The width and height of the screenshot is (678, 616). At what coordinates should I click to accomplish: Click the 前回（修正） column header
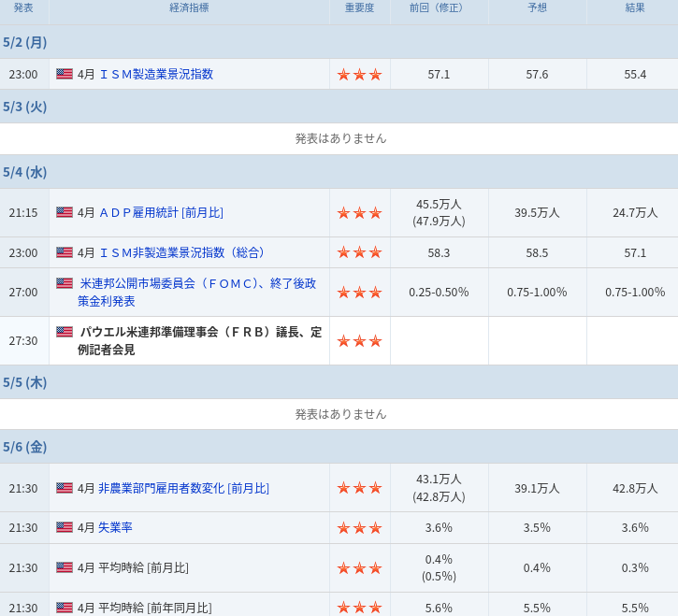439,7
